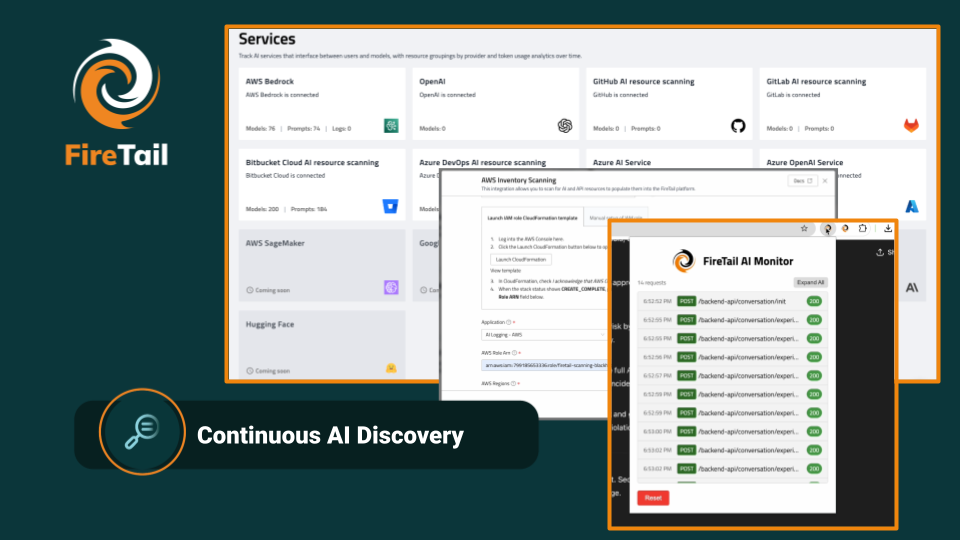Close the AWS Inventory Scanning dialog
The image size is (960, 540).
click(825, 181)
